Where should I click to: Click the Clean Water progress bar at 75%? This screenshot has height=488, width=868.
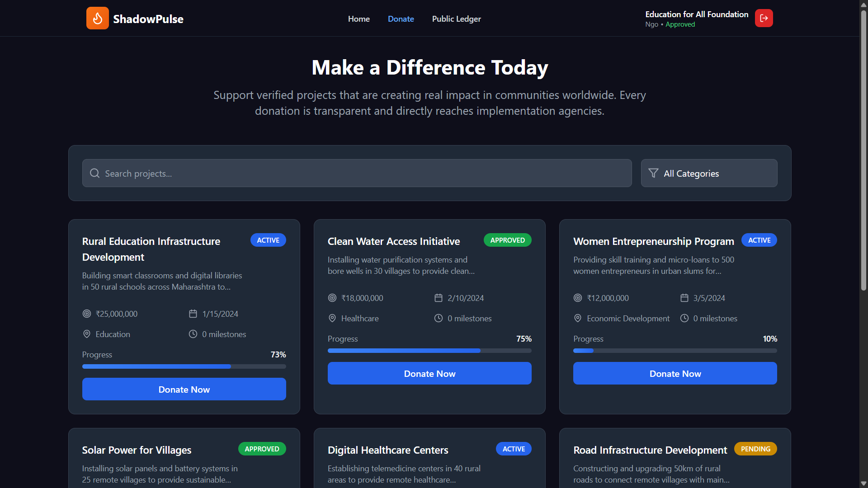pyautogui.click(x=429, y=351)
